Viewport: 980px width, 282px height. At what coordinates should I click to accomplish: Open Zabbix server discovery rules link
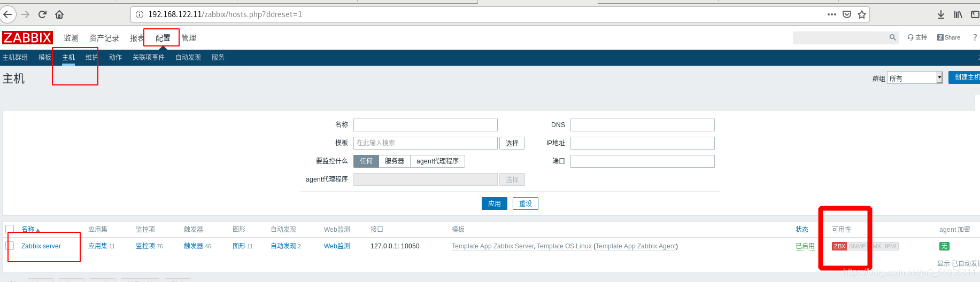tap(283, 246)
